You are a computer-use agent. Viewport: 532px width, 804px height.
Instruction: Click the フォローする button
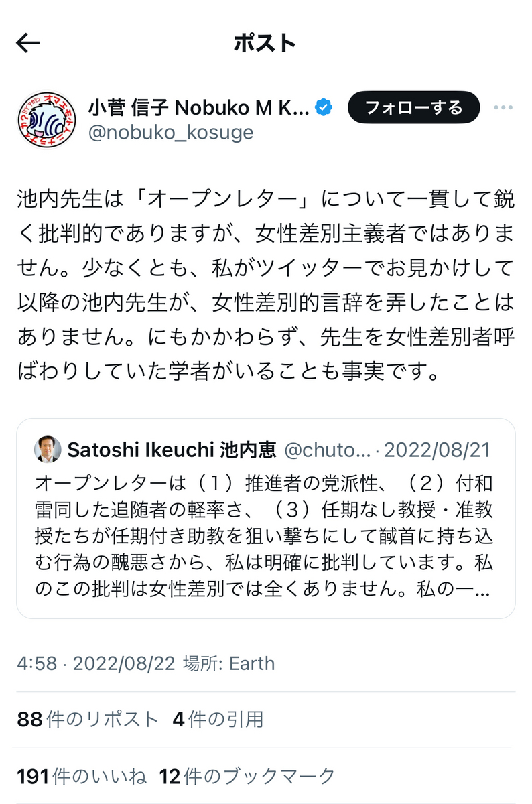(413, 108)
